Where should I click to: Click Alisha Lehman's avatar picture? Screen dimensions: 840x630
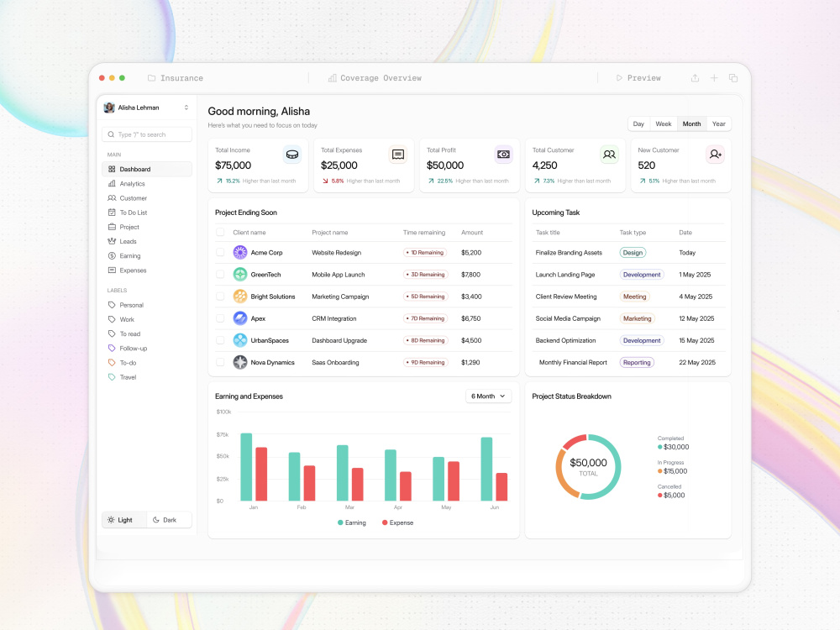[109, 108]
